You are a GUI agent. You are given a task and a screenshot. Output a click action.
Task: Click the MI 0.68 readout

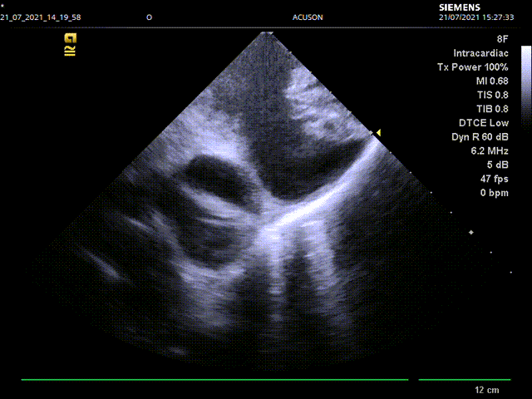[x=491, y=81]
